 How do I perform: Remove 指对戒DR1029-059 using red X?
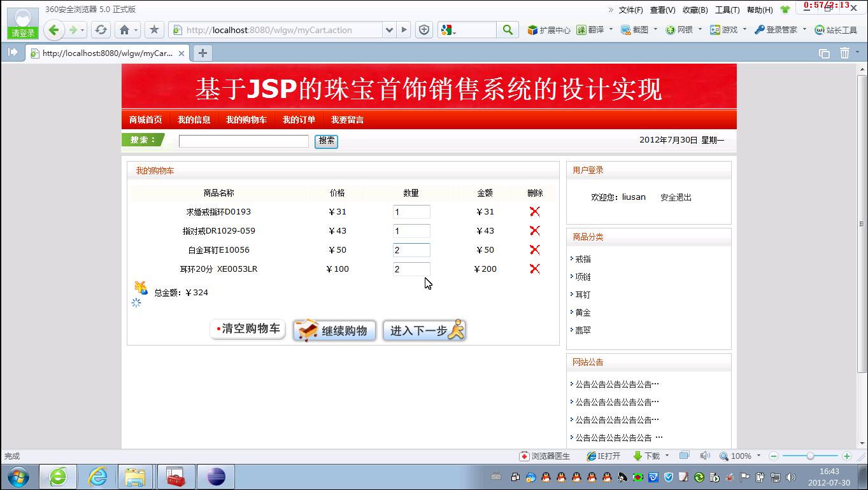click(x=535, y=231)
